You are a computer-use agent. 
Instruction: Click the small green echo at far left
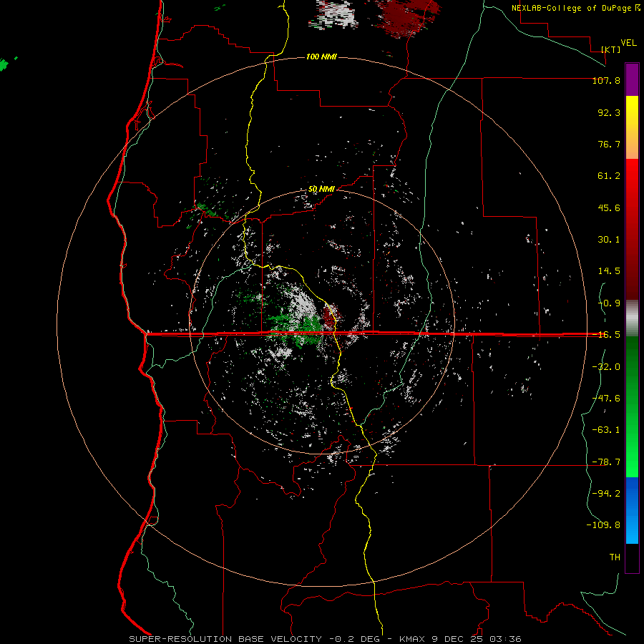(x=4, y=64)
